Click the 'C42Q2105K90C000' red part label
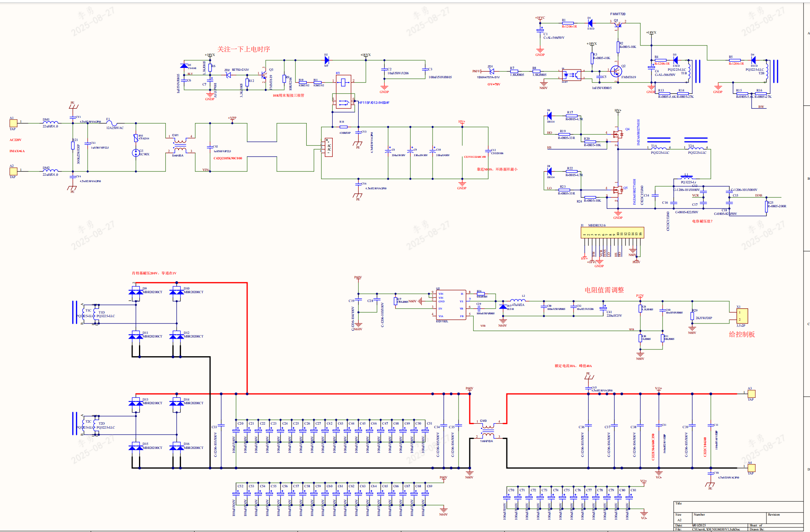 click(x=228, y=158)
